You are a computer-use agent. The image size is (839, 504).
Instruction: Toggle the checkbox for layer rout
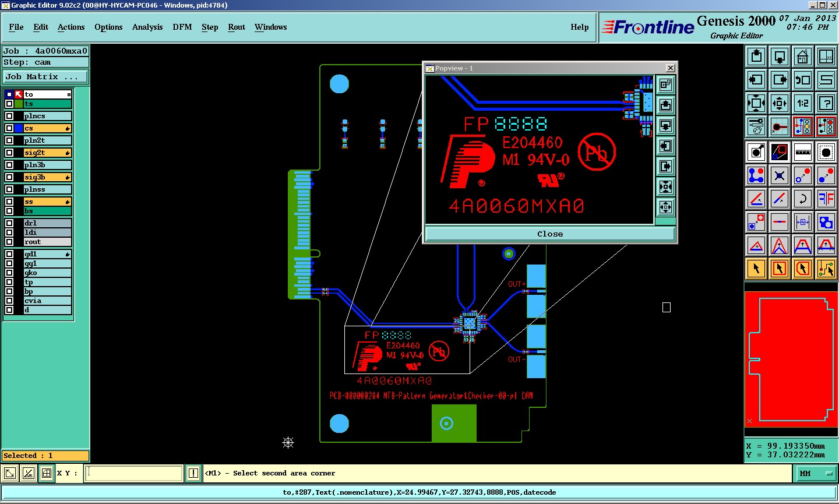[9, 242]
